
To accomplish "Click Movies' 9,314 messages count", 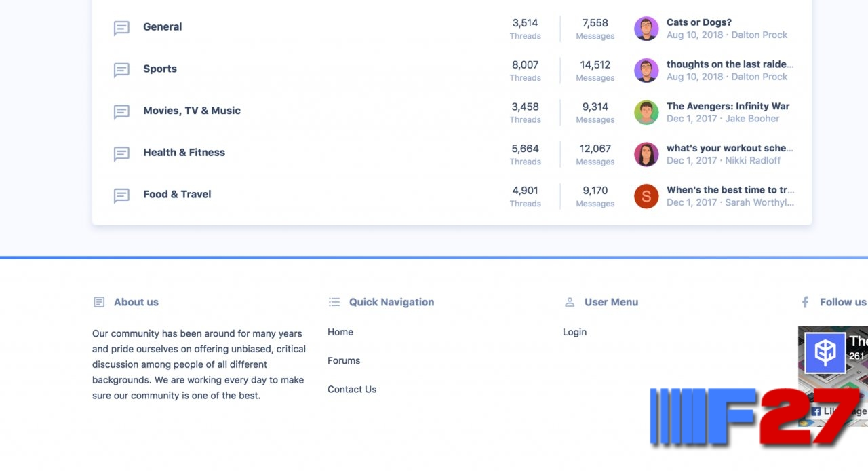I will pyautogui.click(x=595, y=107).
